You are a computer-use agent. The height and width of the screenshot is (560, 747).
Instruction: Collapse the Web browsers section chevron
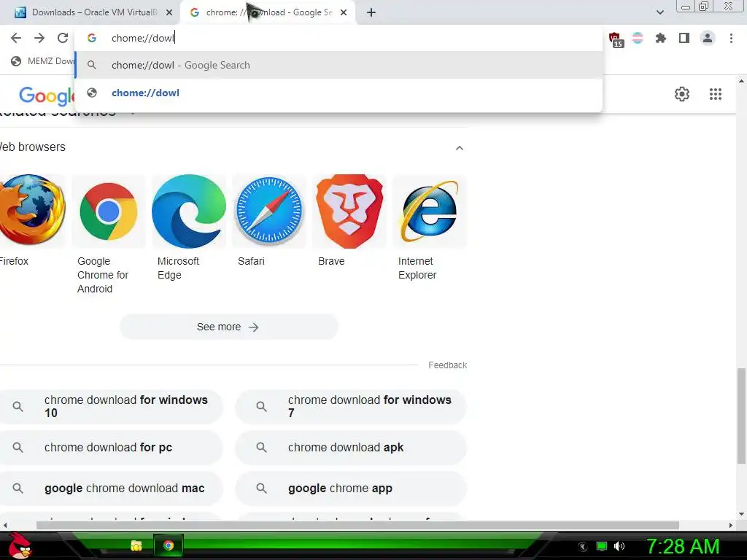(x=460, y=148)
